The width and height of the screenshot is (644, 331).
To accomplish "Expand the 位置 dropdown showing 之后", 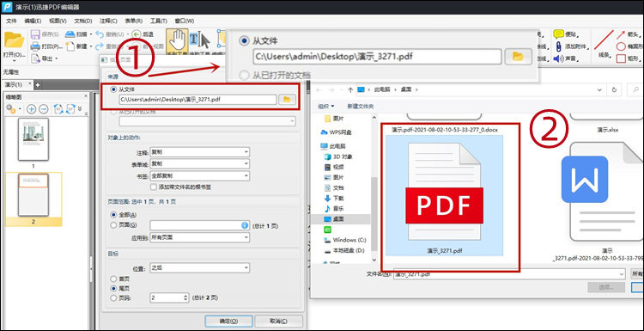I will click(x=199, y=268).
